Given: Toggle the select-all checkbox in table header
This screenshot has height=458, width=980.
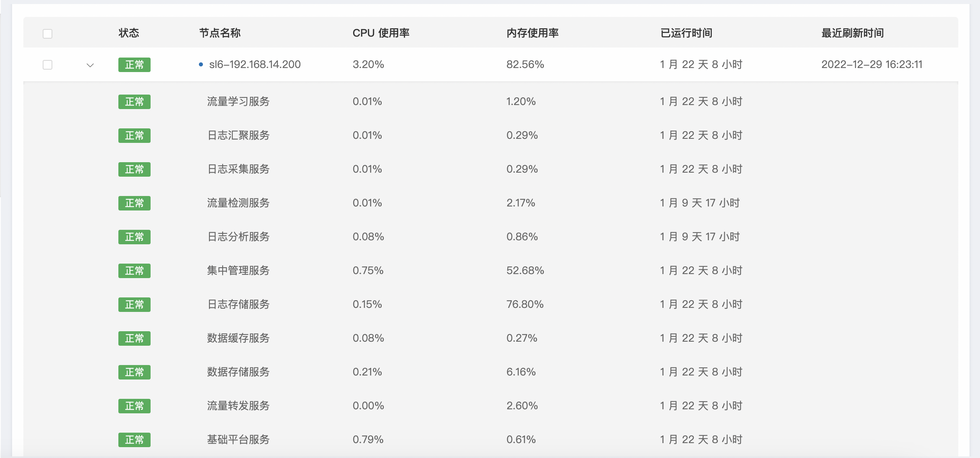Looking at the screenshot, I should [48, 33].
